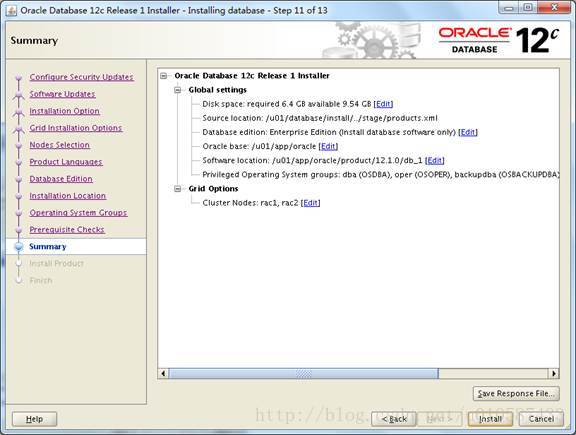
Task: Click the scroll right arrow
Action: coord(554,374)
